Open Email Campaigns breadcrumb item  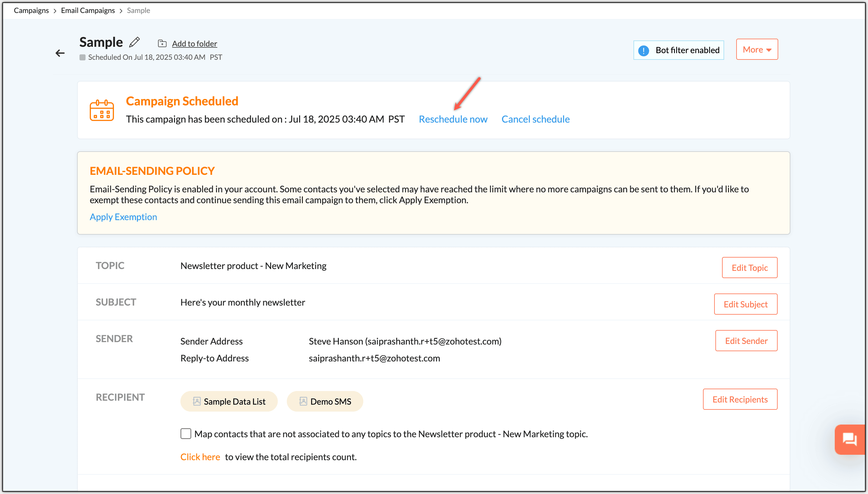click(88, 11)
